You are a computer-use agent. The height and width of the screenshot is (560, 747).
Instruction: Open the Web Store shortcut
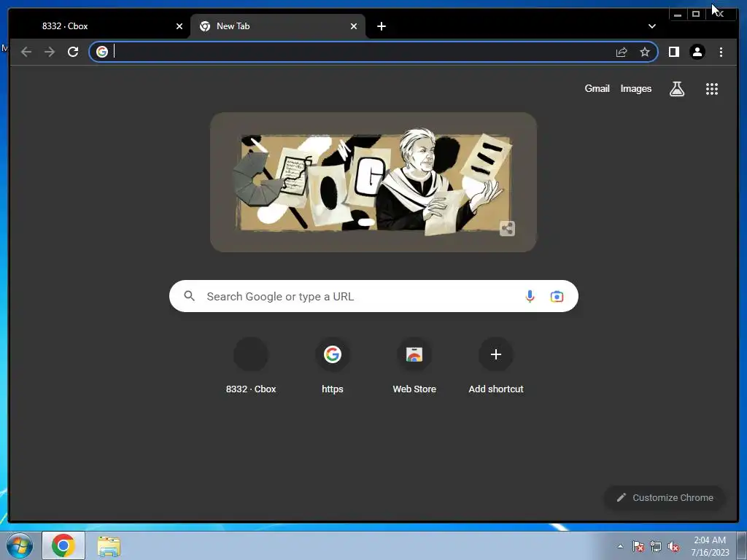(414, 365)
